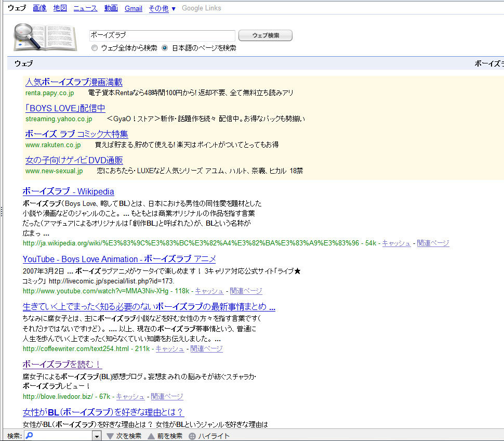Open the ボーイズラブを読む！ result
504x441 pixels.
[x=62, y=364]
